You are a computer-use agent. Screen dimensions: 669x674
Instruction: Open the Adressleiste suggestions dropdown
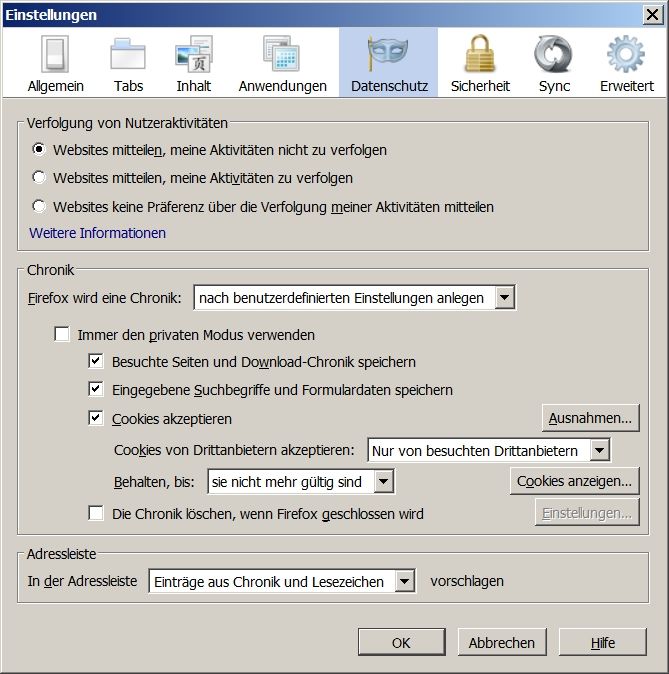pyautogui.click(x=281, y=581)
